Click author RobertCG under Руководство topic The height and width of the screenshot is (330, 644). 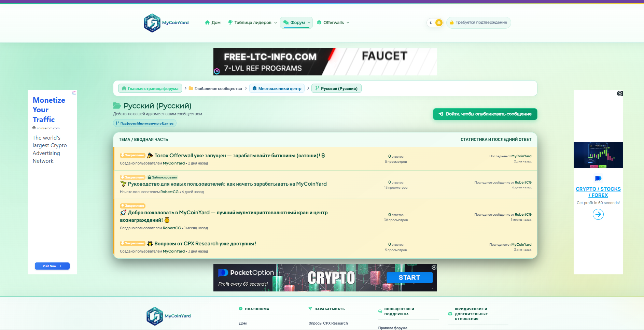point(169,192)
